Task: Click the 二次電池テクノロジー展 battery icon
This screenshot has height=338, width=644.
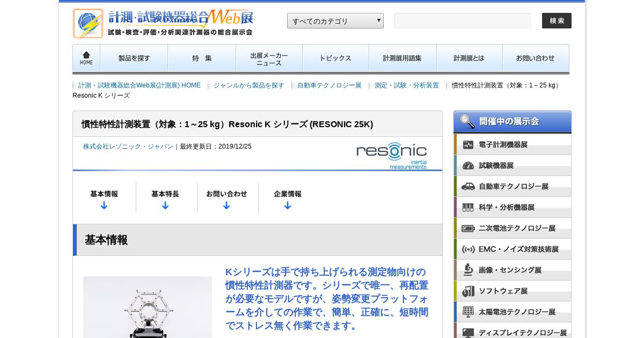Action: tap(468, 229)
